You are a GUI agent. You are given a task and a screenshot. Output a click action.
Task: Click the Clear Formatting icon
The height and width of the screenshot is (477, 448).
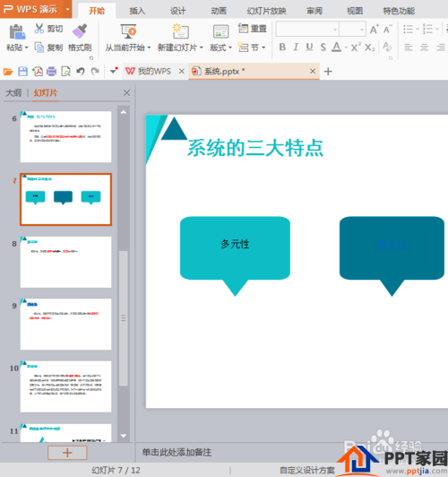tap(386, 48)
